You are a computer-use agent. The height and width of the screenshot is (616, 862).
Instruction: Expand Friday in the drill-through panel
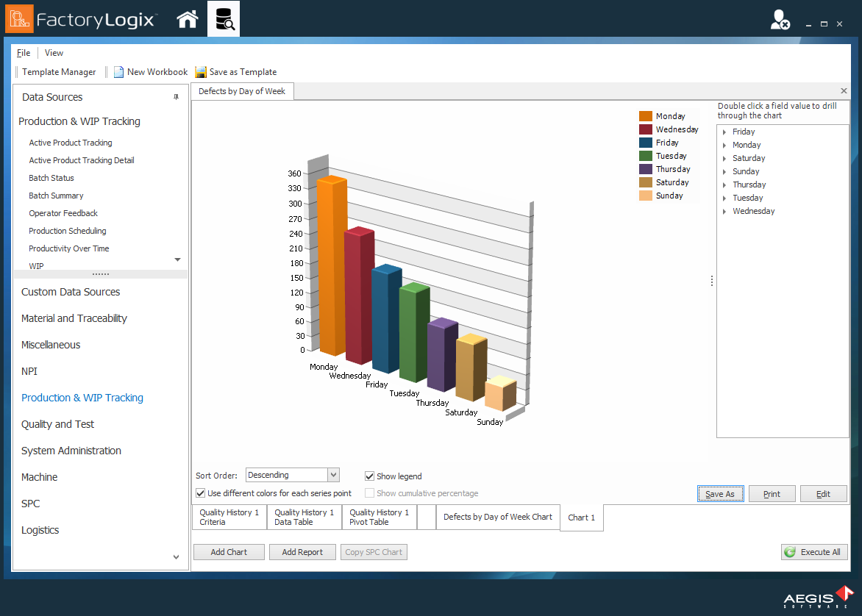[723, 132]
